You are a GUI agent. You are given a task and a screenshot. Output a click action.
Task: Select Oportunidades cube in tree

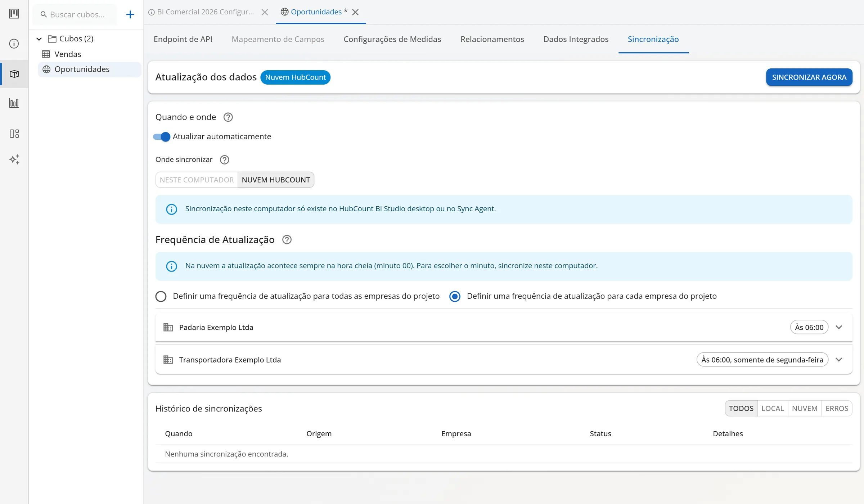tap(89, 69)
